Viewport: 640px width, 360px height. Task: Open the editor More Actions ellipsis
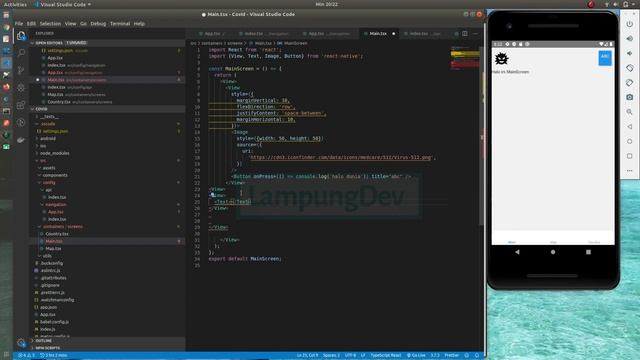(475, 33)
